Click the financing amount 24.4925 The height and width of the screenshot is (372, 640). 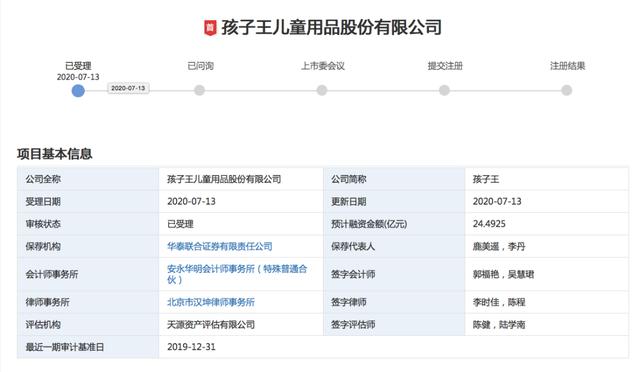click(x=489, y=224)
